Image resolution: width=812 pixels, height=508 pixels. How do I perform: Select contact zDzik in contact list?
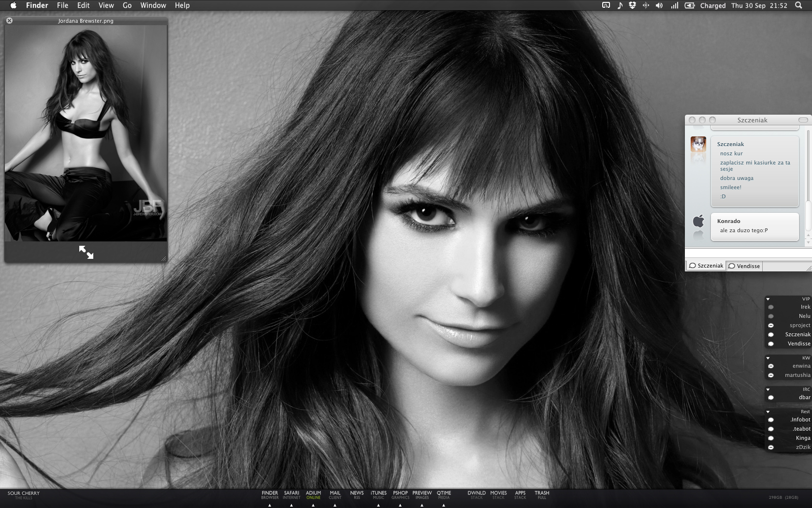pyautogui.click(x=788, y=447)
